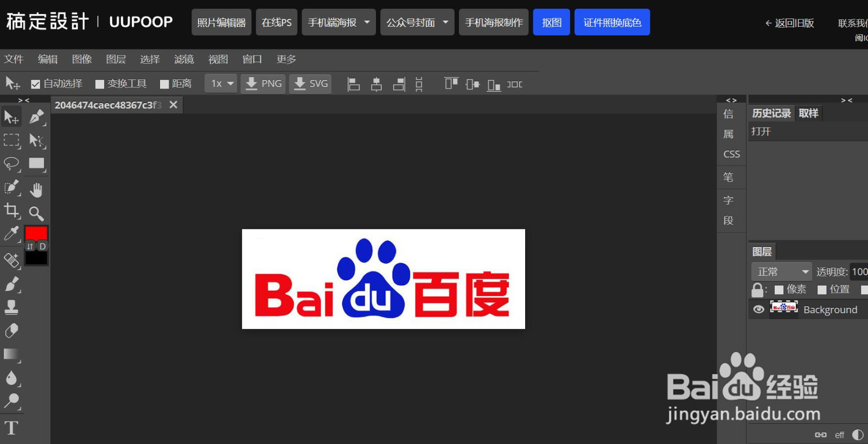The height and width of the screenshot is (444, 868).
Task: Click the swap foreground and background colors icon
Action: tap(30, 246)
